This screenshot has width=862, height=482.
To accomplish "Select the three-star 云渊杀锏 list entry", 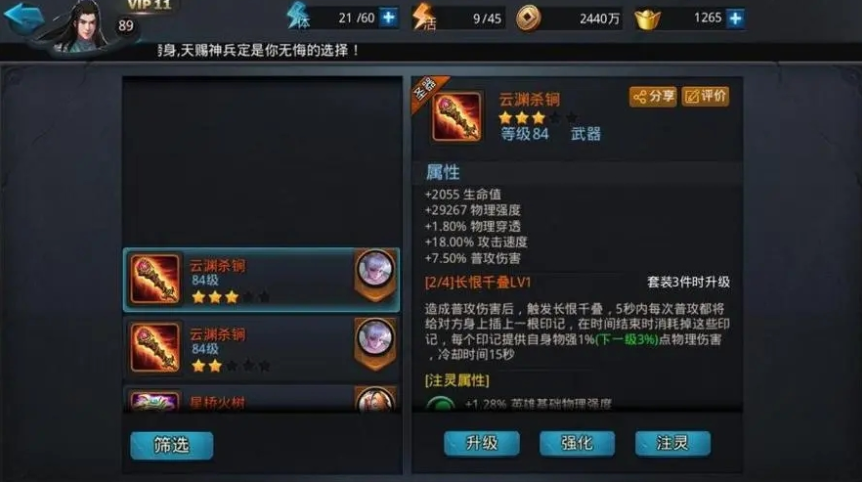I will (262, 280).
